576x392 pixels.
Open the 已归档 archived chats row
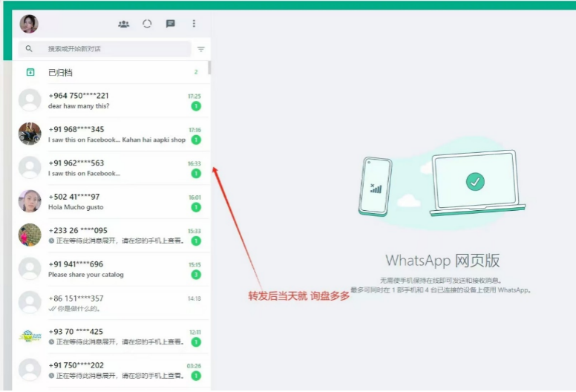pyautogui.click(x=111, y=72)
